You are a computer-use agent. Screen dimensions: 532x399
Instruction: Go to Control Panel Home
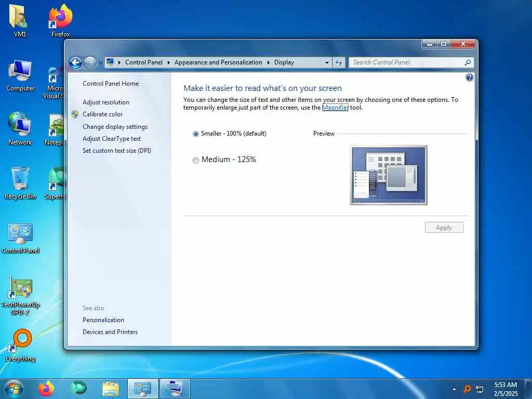tap(111, 84)
